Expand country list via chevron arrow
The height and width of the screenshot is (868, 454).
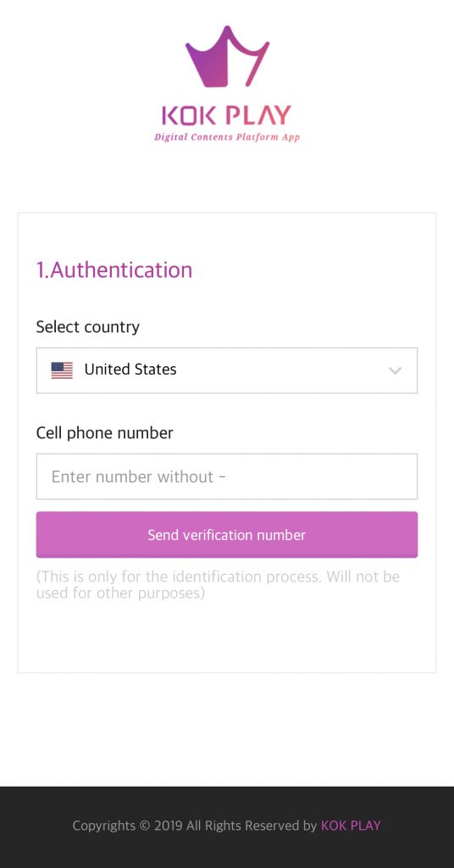[395, 370]
